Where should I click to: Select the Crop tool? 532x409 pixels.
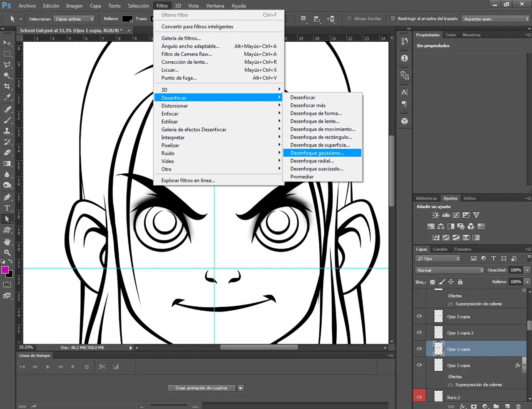click(x=7, y=86)
